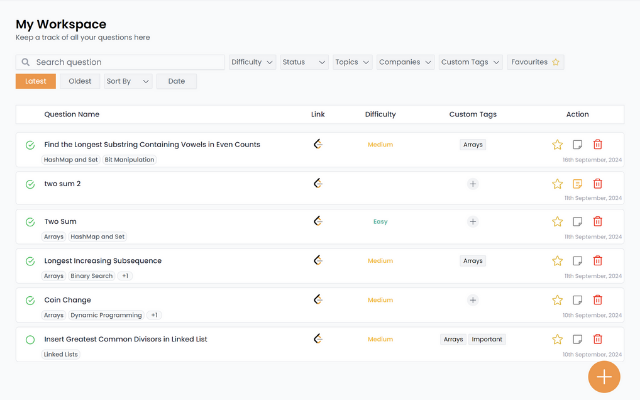Delete the Coin Change question
This screenshot has width=640, height=400.
[x=598, y=300]
